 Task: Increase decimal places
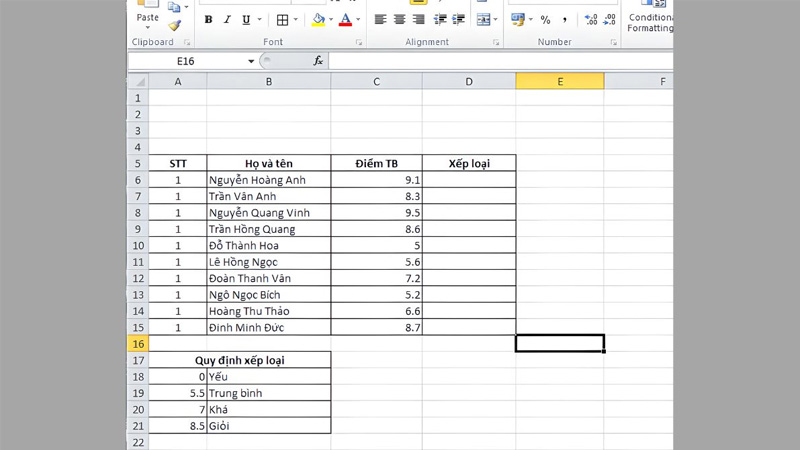coord(591,20)
